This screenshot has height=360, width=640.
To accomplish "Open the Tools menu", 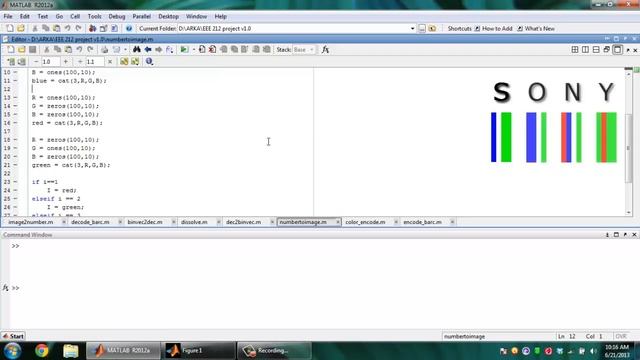I will pos(94,16).
